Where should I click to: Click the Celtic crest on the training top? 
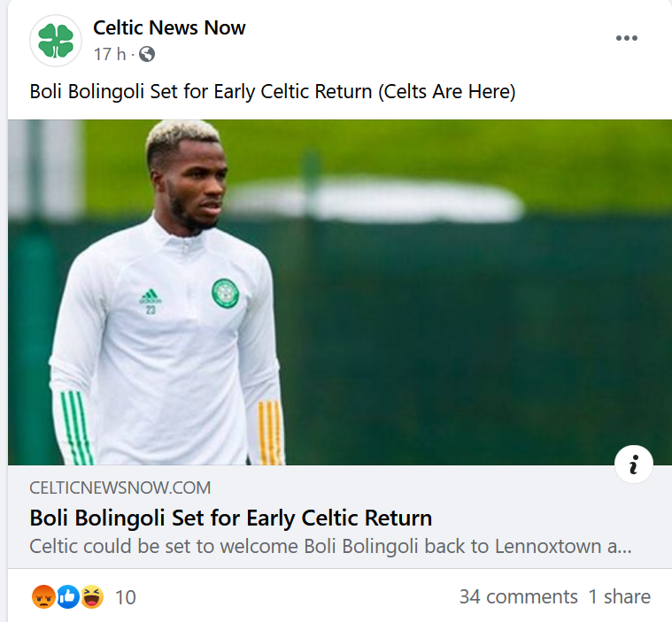point(225,293)
